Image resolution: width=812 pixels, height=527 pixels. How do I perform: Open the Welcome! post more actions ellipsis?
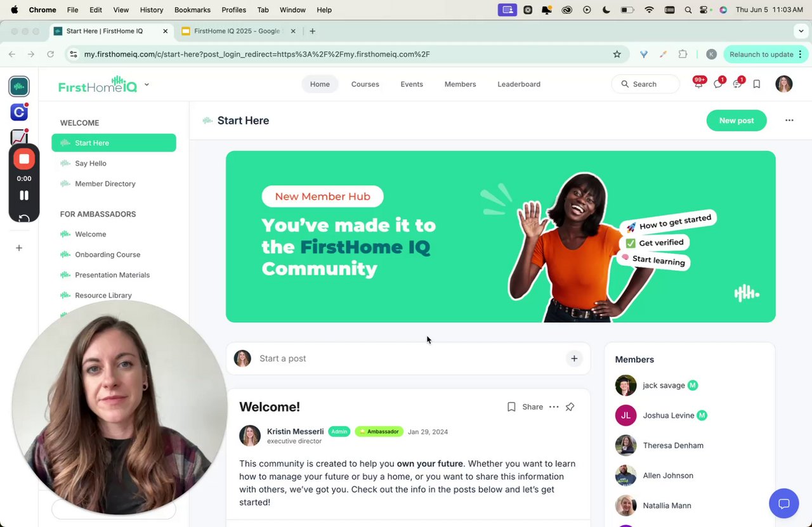[554, 407]
